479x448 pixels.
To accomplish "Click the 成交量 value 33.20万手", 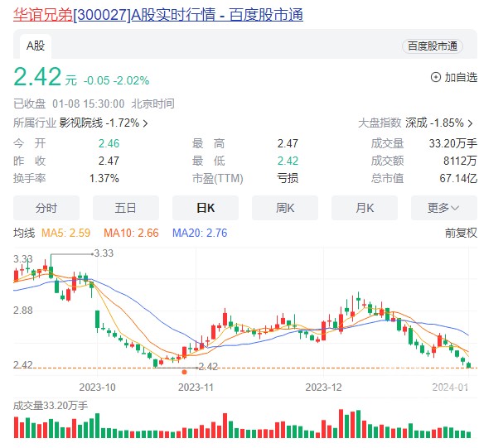I will (452, 143).
